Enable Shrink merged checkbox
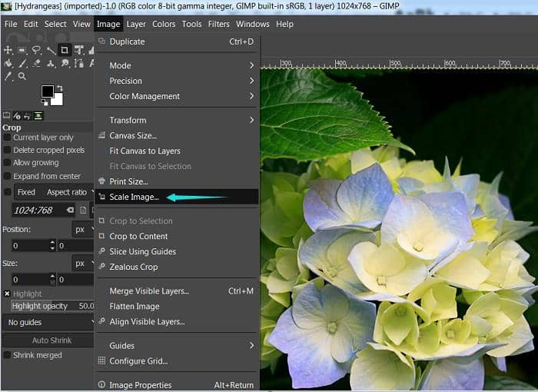The image size is (538, 392). [x=7, y=355]
